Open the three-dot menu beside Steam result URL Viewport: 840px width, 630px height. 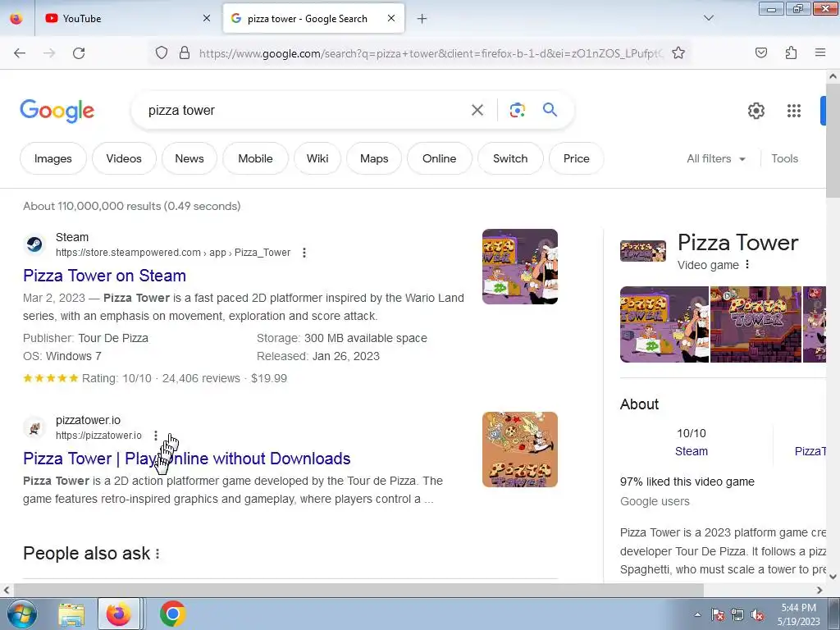tap(304, 253)
